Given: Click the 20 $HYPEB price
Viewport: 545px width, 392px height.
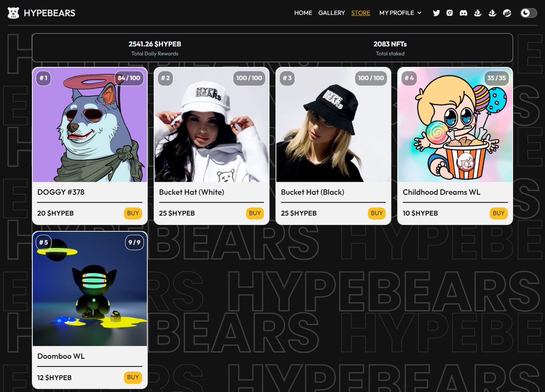Looking at the screenshot, I should click(x=55, y=213).
